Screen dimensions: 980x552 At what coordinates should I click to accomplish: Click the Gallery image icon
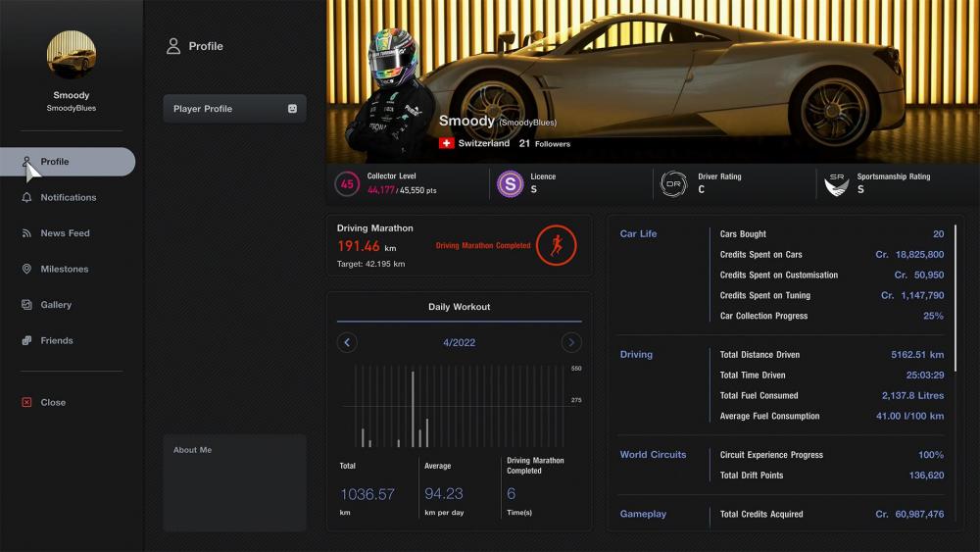point(26,305)
